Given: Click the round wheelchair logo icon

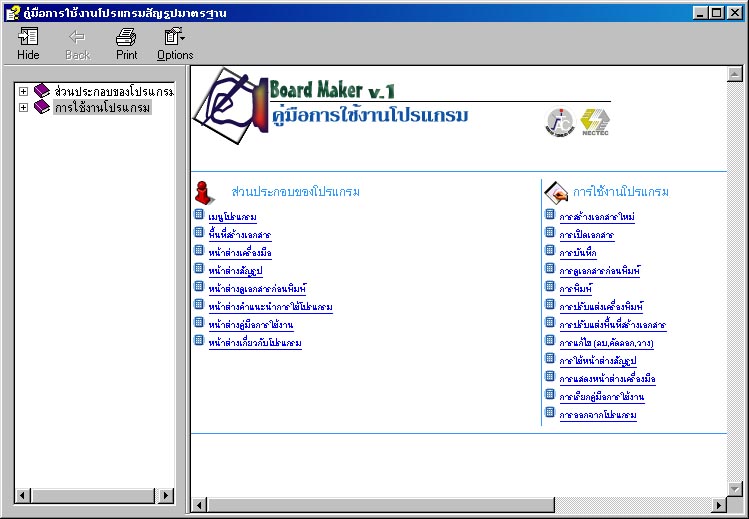Looking at the screenshot, I should pyautogui.click(x=559, y=121).
